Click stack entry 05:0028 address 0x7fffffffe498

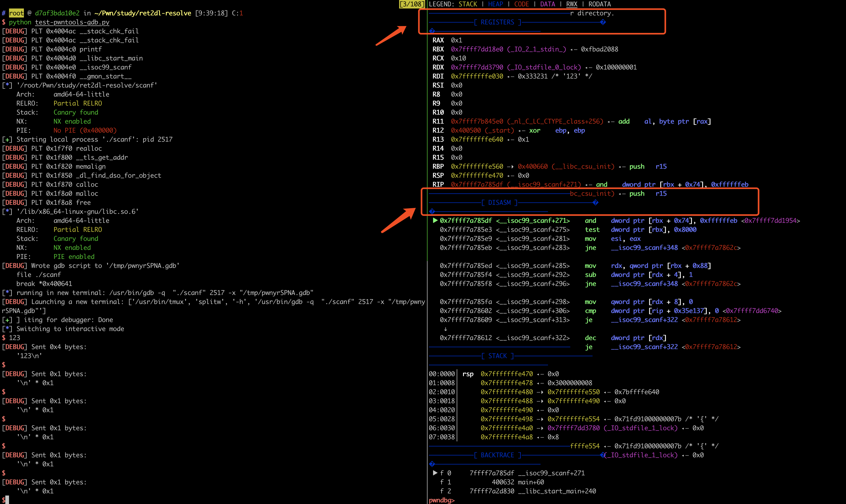[507, 419]
